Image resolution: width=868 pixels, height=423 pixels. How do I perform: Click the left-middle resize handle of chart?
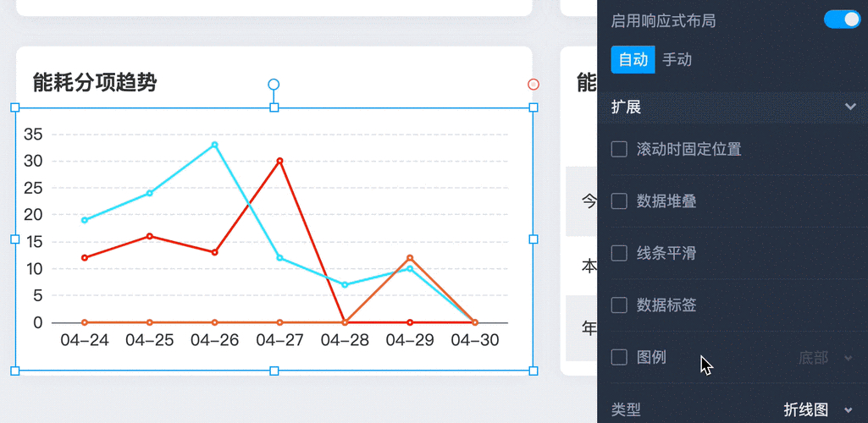point(14,239)
